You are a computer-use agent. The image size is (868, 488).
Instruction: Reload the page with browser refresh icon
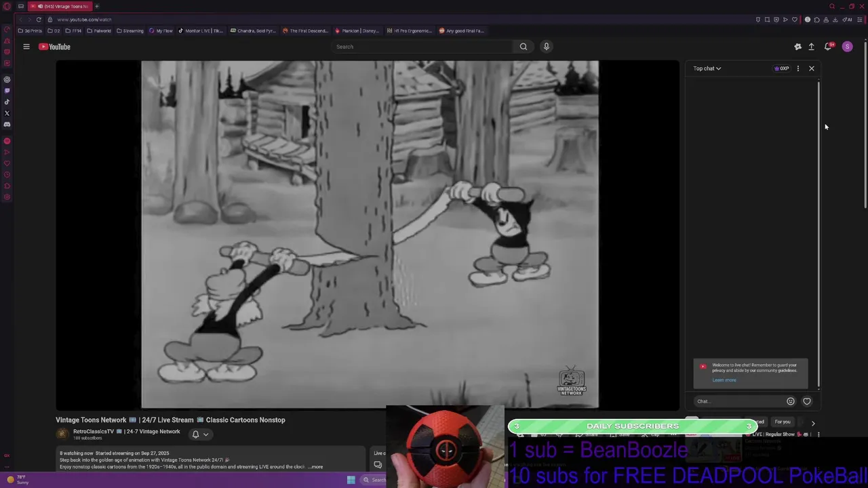coord(39,20)
